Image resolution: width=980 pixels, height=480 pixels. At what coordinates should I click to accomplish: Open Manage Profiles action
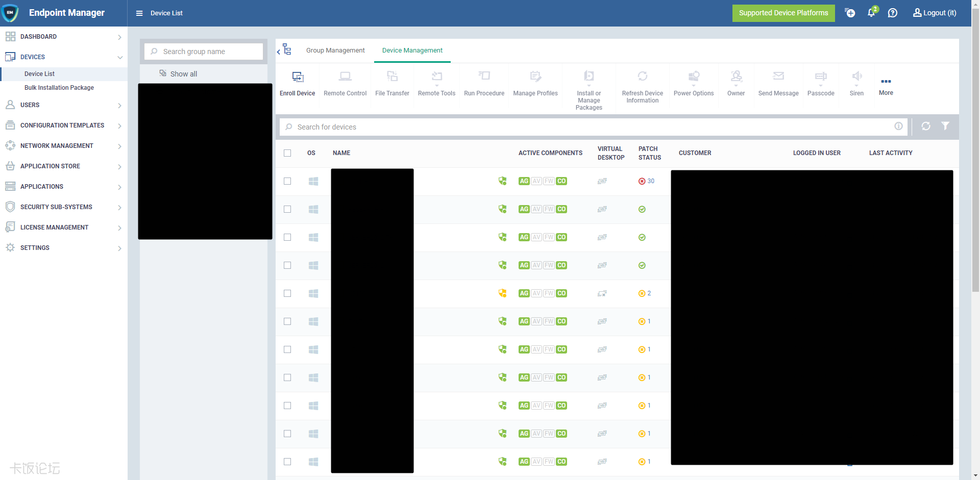(x=535, y=84)
